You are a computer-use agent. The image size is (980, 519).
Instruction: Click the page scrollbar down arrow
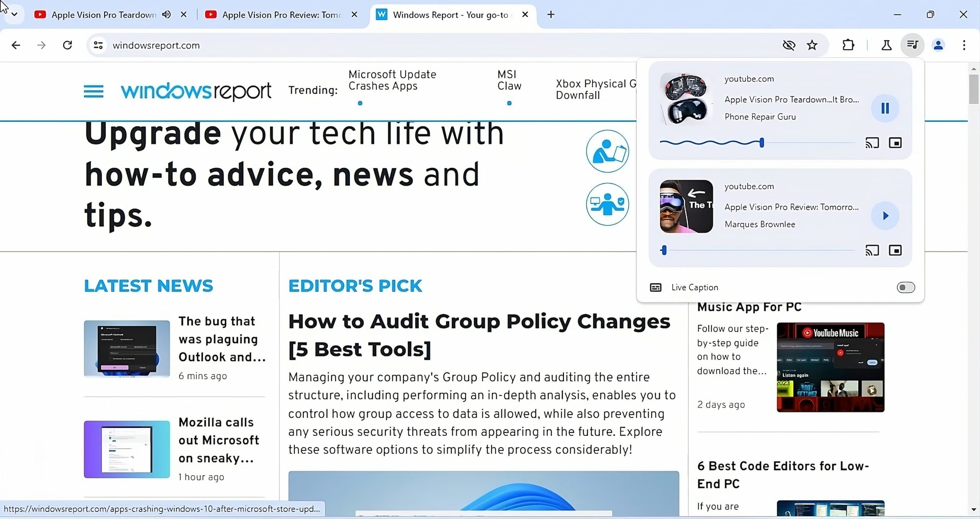click(x=974, y=509)
